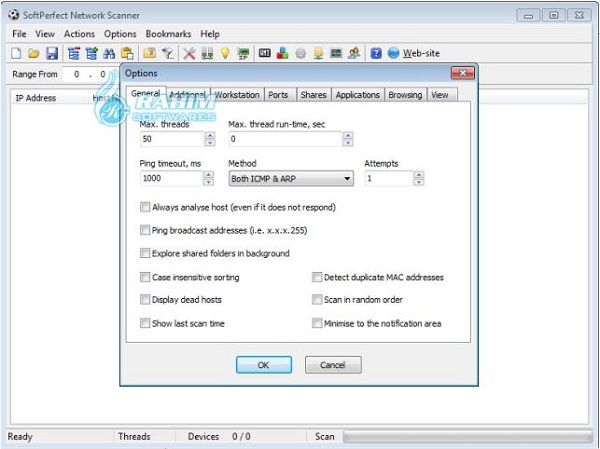Image resolution: width=600 pixels, height=449 pixels.
Task: Click the crossed tools options icon
Action: coord(189,53)
